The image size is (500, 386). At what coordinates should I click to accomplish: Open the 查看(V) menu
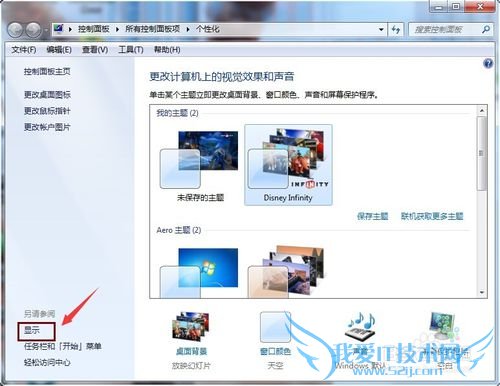pyautogui.click(x=95, y=50)
